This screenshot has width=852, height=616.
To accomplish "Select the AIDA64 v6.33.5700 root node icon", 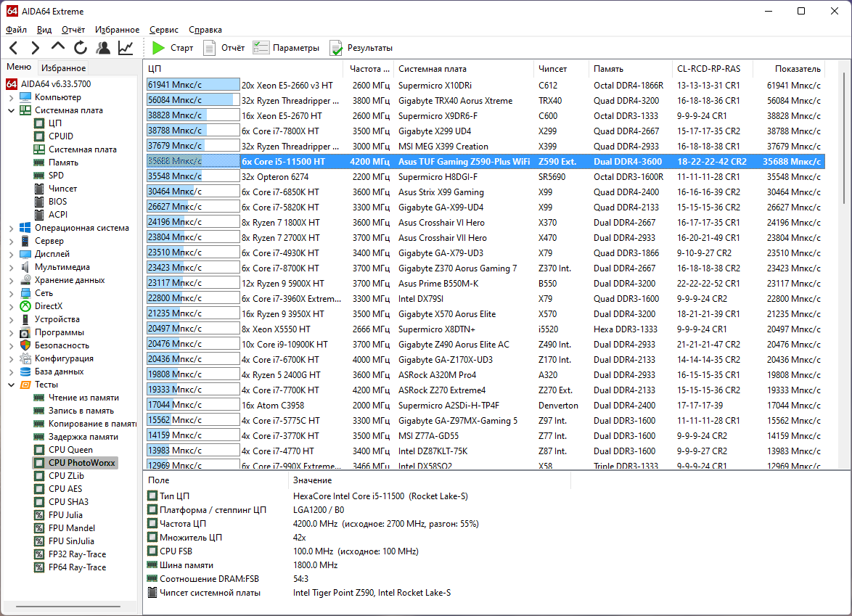I will point(12,83).
